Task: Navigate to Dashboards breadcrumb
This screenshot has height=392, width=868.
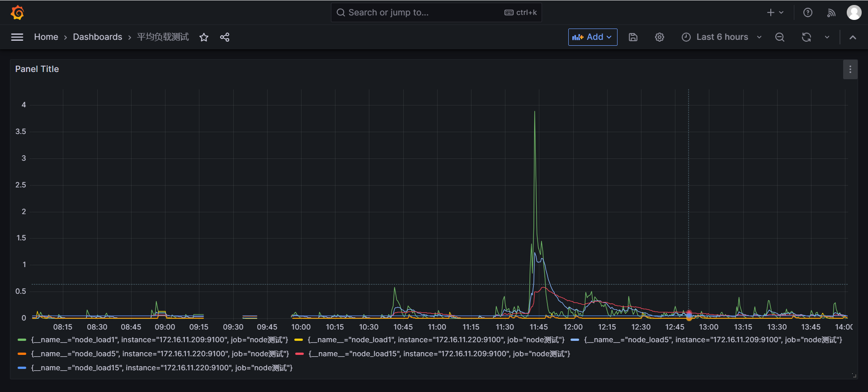Action: tap(98, 37)
